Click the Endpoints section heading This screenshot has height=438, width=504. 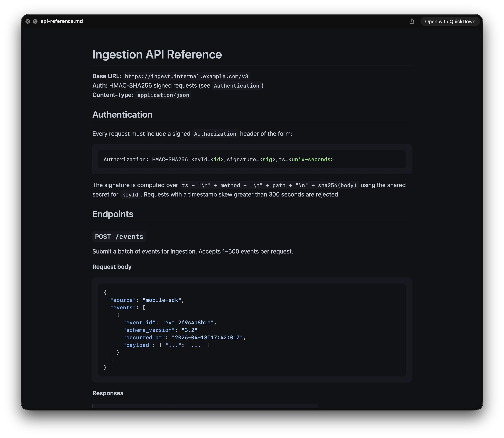[113, 214]
